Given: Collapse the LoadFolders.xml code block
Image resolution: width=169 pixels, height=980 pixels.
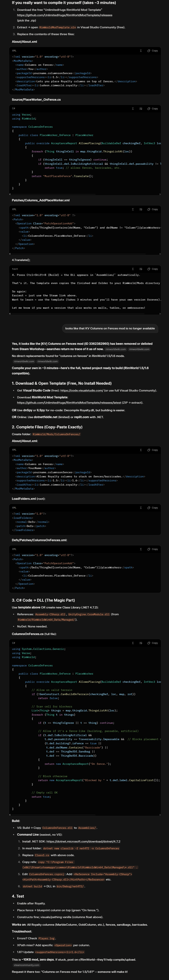Looking at the screenshot, I should 141,508.
